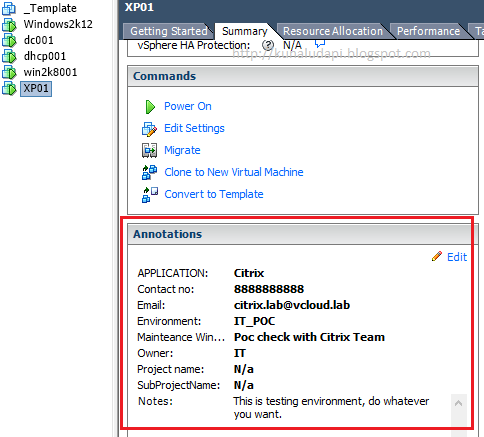Click the SubProjectName value N/a
484x437 pixels.
tap(244, 385)
